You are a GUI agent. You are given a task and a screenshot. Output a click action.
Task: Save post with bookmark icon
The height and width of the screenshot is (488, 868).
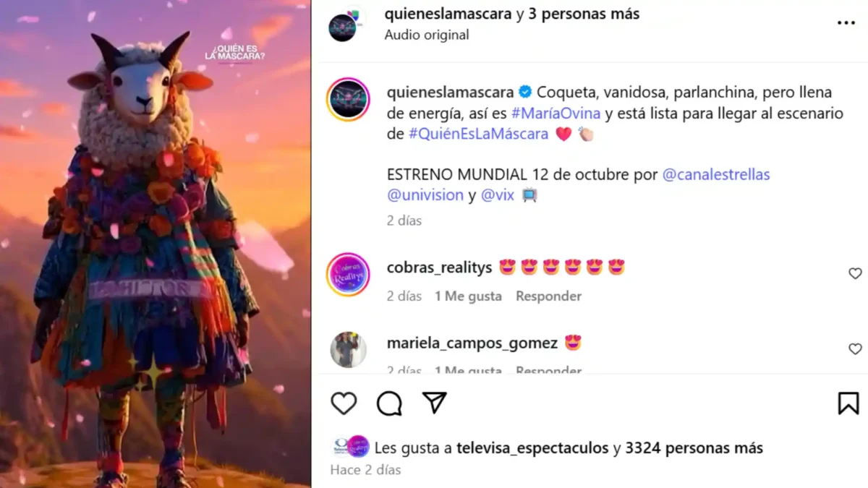848,403
